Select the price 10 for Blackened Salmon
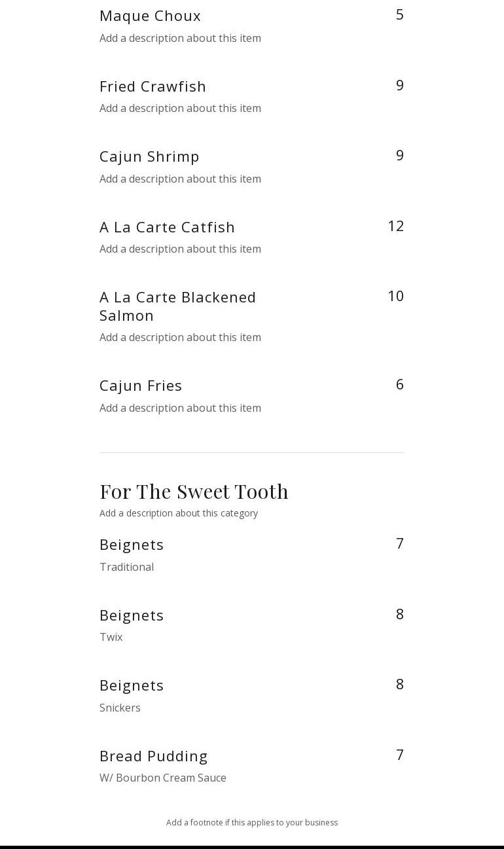 point(395,296)
